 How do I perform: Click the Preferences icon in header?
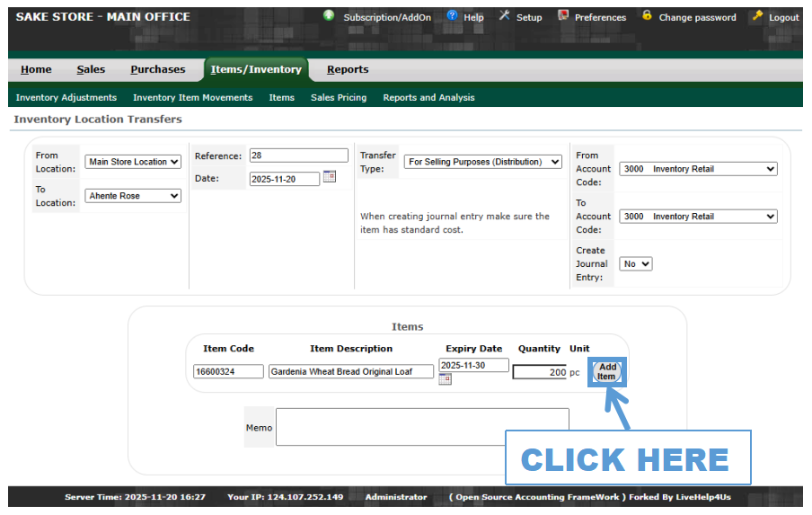tap(563, 16)
